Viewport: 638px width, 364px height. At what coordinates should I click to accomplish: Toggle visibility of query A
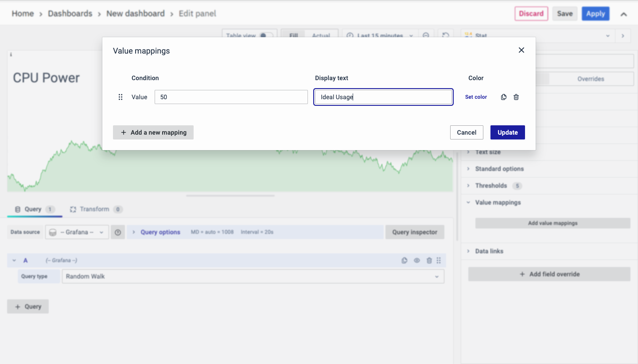pos(417,260)
